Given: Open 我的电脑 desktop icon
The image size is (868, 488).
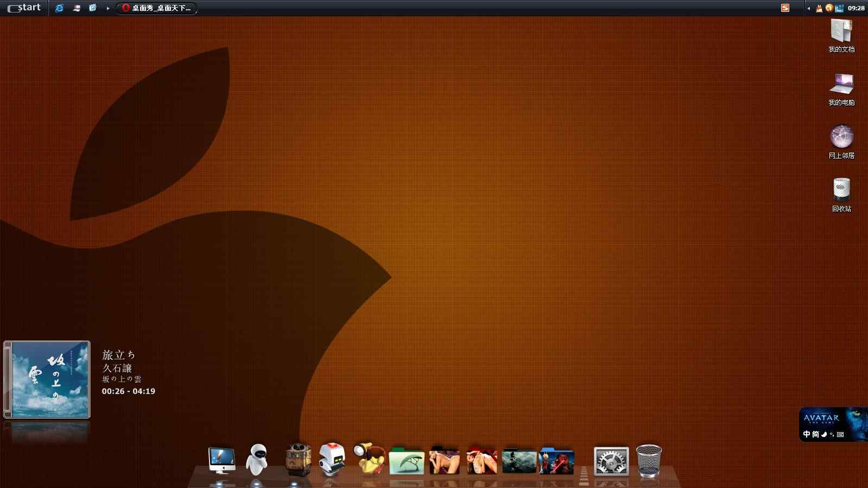Looking at the screenshot, I should pos(841,89).
